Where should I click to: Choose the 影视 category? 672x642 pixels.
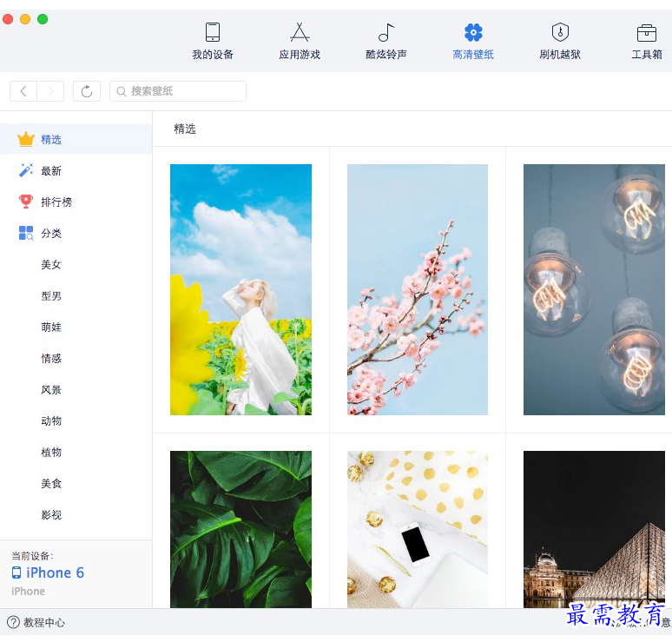[51, 514]
